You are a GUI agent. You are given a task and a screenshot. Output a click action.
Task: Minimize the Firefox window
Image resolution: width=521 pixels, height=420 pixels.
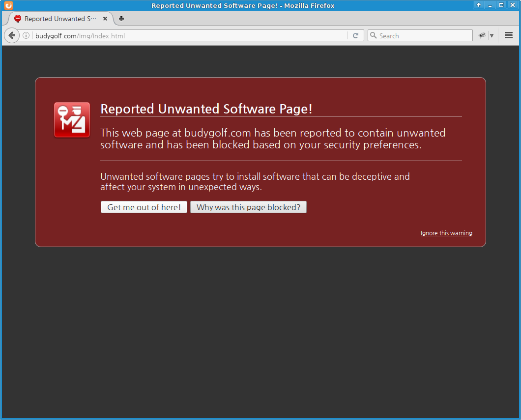[x=490, y=5]
